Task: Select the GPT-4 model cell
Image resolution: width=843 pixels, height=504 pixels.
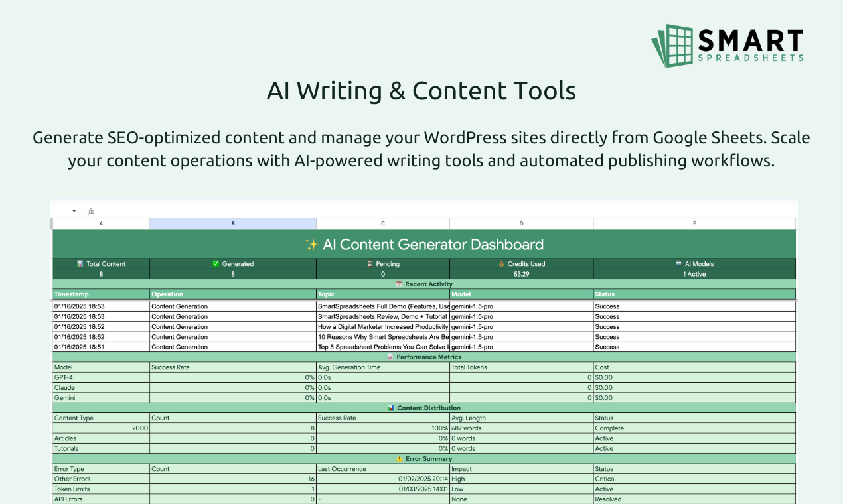Action: click(x=101, y=377)
